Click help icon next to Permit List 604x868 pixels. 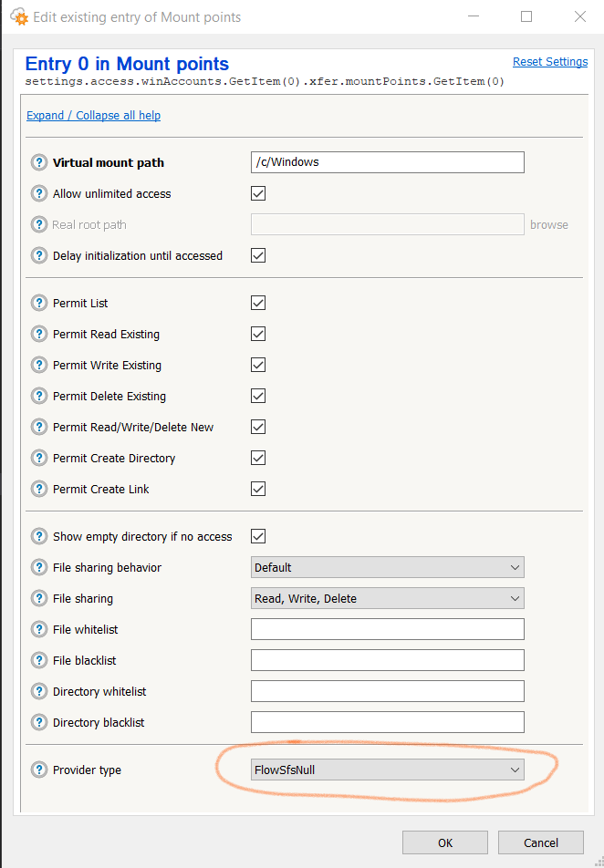[x=39, y=303]
